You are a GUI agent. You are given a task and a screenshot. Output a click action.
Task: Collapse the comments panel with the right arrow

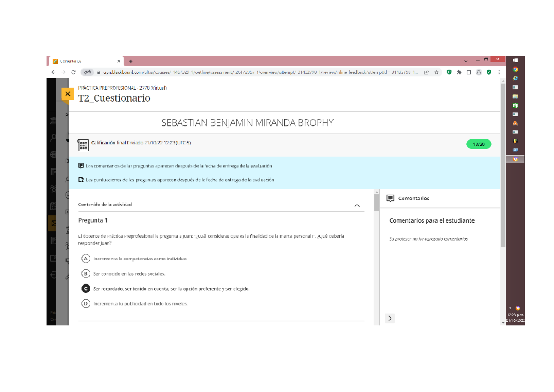(x=390, y=318)
